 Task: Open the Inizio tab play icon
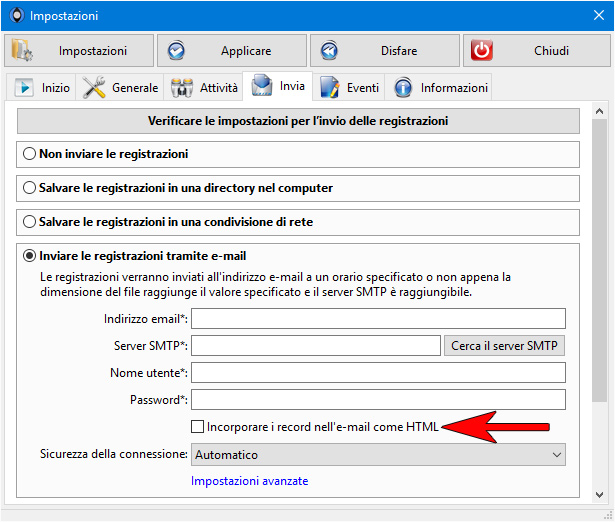coord(24,87)
